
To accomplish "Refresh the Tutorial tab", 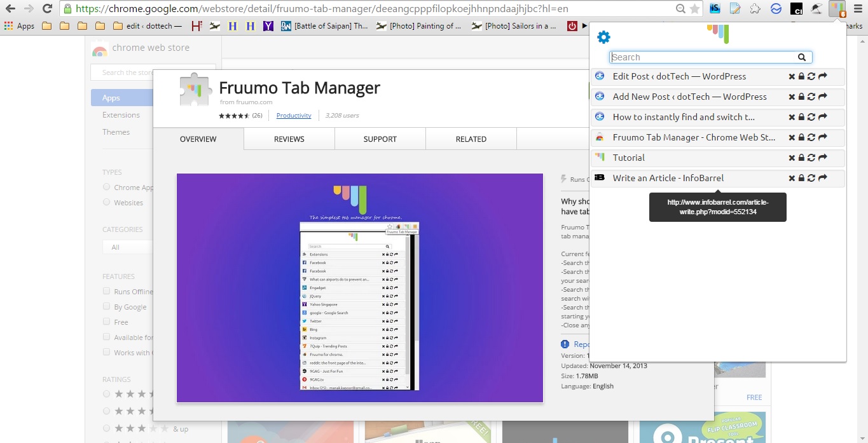I will click(x=811, y=158).
